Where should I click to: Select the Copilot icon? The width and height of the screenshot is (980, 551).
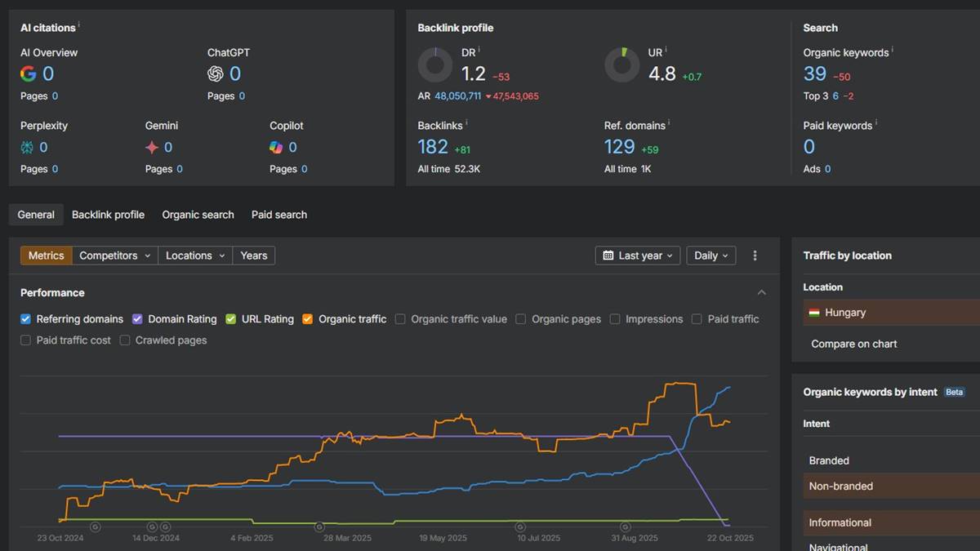pyautogui.click(x=276, y=147)
